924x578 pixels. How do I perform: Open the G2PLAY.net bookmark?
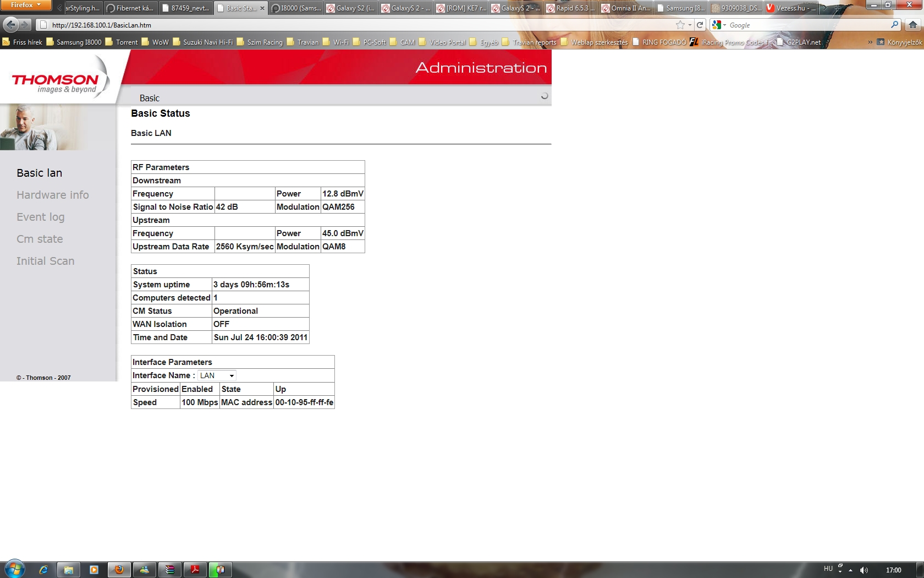click(799, 42)
